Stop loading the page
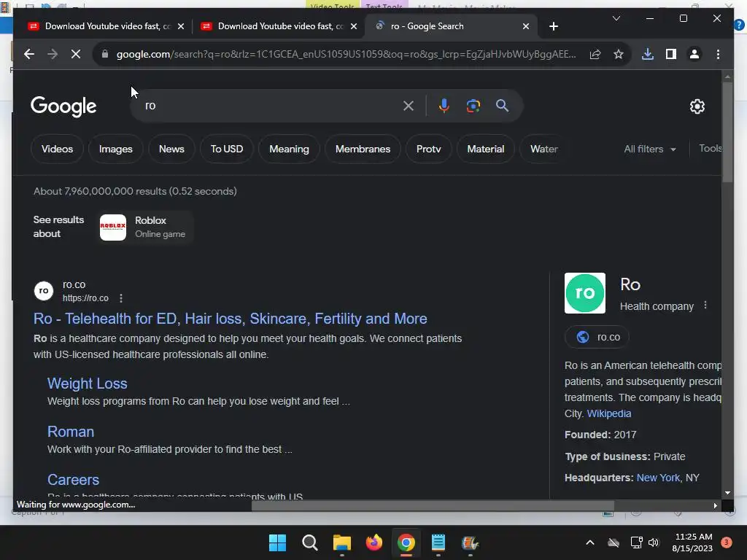The height and width of the screenshot is (560, 747). [x=76, y=54]
